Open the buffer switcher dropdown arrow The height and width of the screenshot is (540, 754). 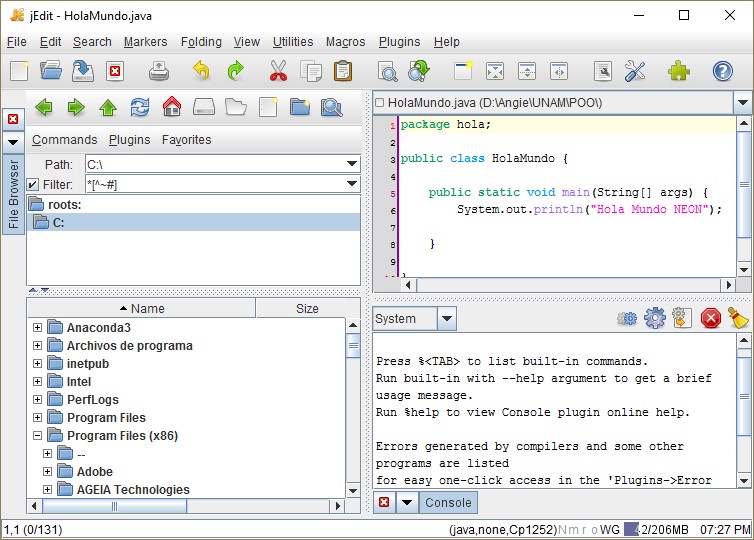(x=743, y=102)
